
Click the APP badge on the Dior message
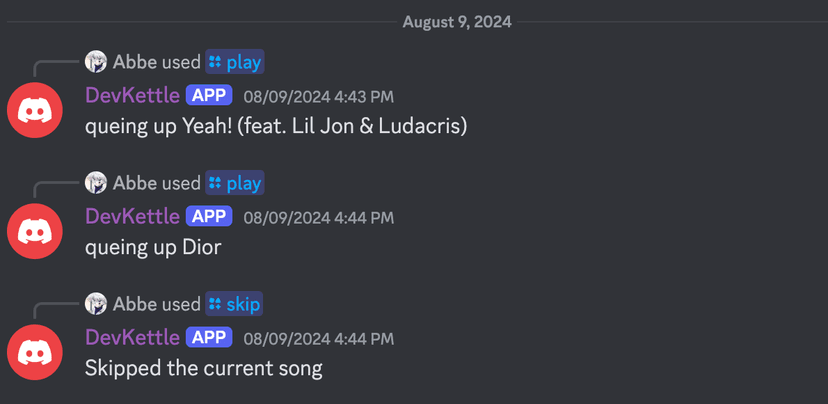[x=209, y=217]
